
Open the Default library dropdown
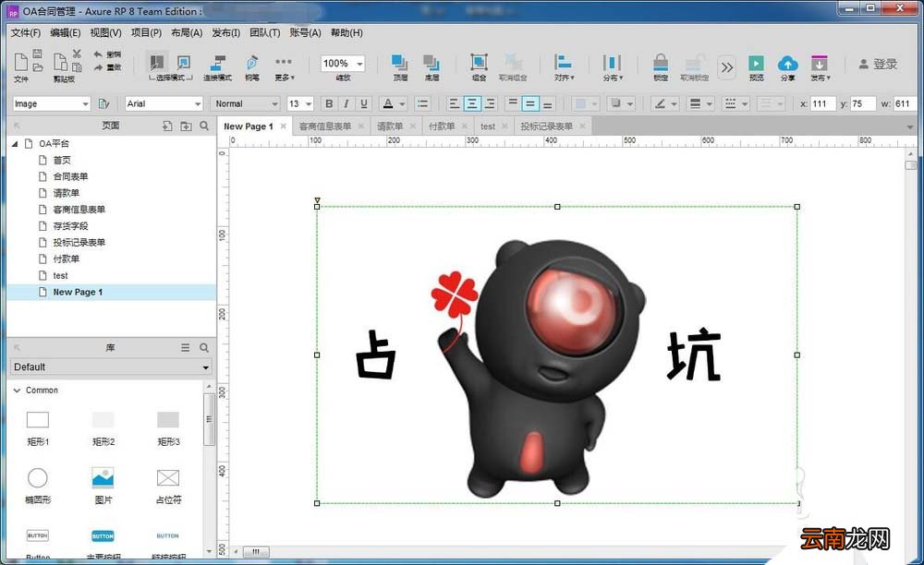coord(111,367)
